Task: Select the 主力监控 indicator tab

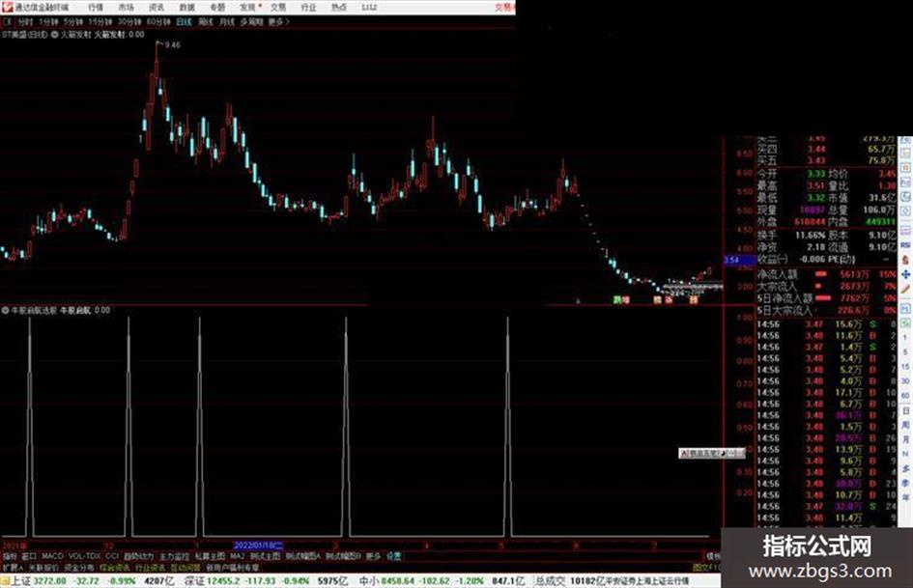Action: point(174,556)
